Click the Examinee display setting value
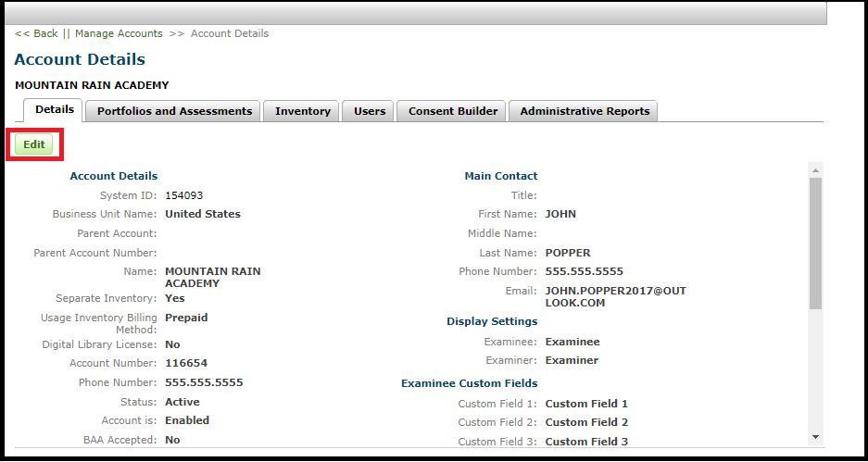Image resolution: width=868 pixels, height=462 pixels. 572,342
